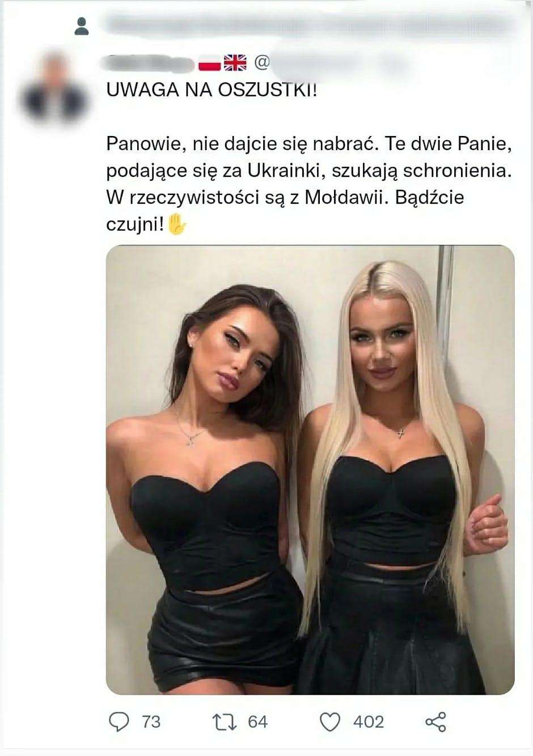Like the tweet with the heart icon

(x=331, y=722)
